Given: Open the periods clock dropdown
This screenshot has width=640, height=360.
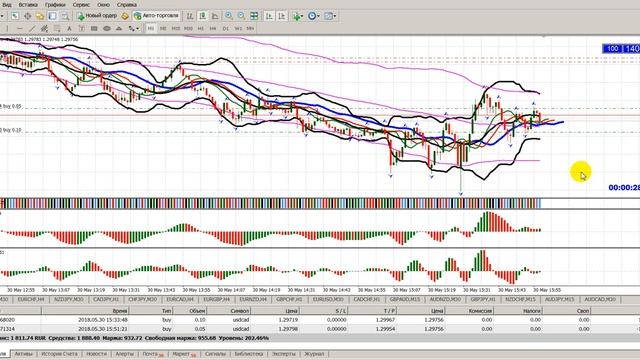Looking at the screenshot, I should click(x=313, y=16).
